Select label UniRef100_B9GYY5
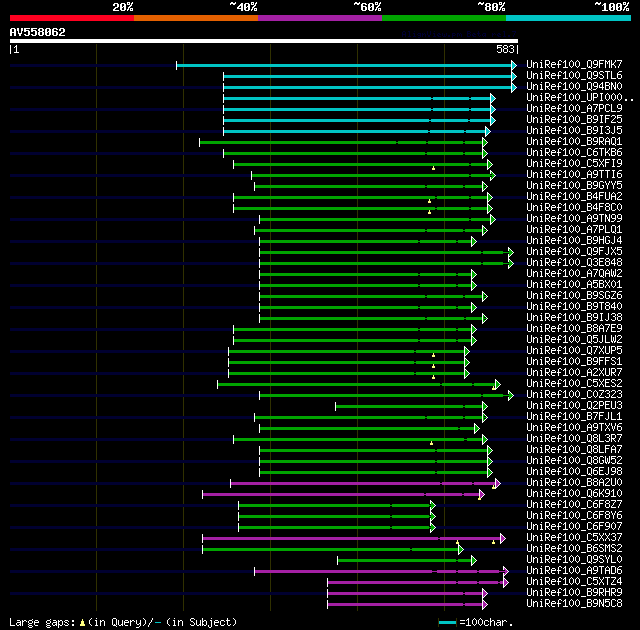This screenshot has height=630, width=640. pos(574,185)
